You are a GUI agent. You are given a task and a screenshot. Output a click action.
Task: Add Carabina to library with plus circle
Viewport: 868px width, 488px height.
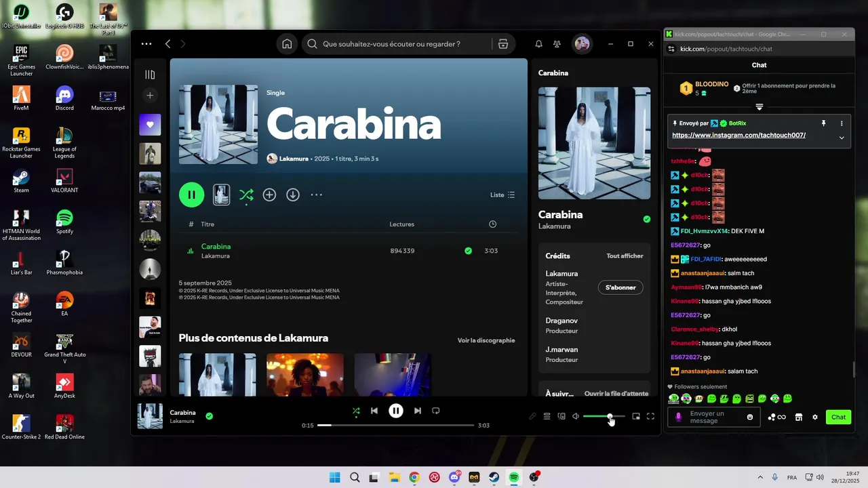tap(269, 195)
